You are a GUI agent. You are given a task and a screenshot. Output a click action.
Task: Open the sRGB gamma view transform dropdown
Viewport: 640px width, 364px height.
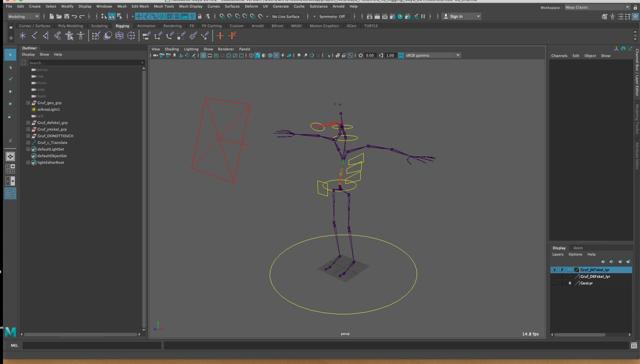tap(458, 55)
